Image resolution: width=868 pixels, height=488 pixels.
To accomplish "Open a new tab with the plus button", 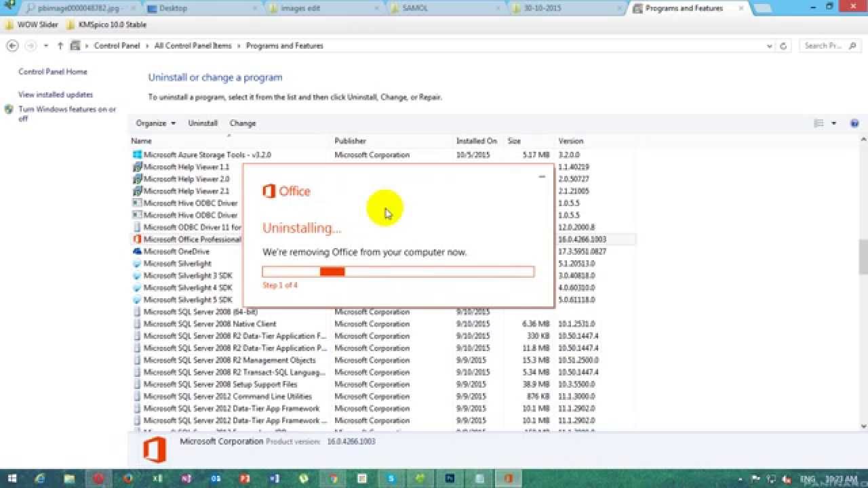I will (x=762, y=9).
